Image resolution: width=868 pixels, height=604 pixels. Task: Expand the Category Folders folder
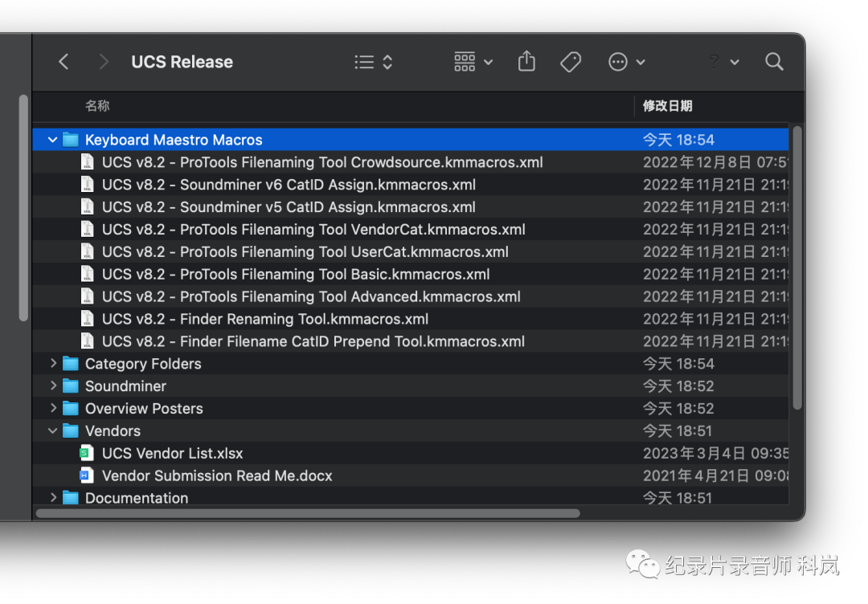point(53,363)
